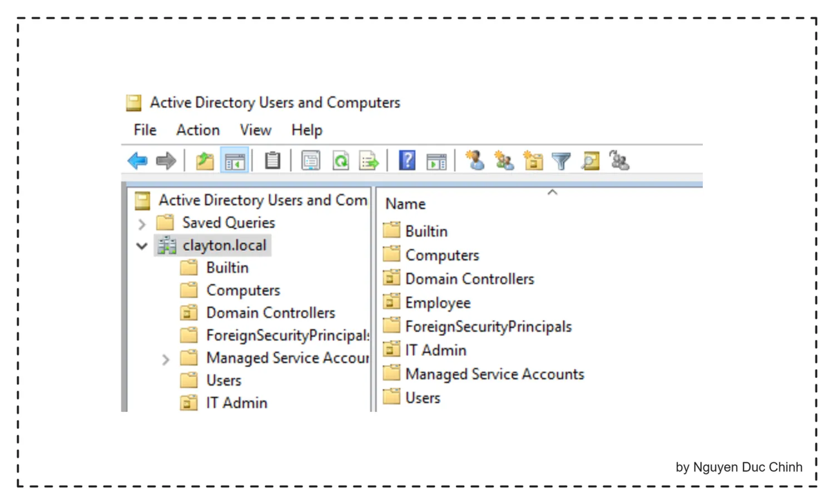Image resolution: width=834 pixels, height=504 pixels.
Task: Click the IT Admin OU icon in list pane
Action: click(x=391, y=350)
